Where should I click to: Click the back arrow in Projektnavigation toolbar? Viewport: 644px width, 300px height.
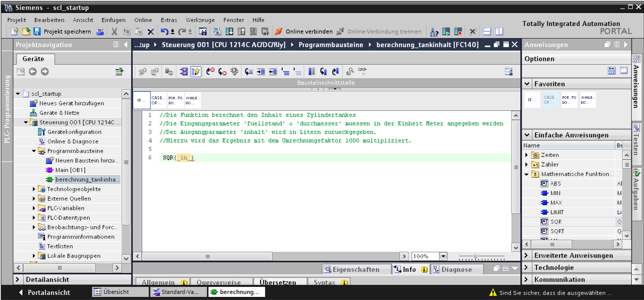[33, 72]
